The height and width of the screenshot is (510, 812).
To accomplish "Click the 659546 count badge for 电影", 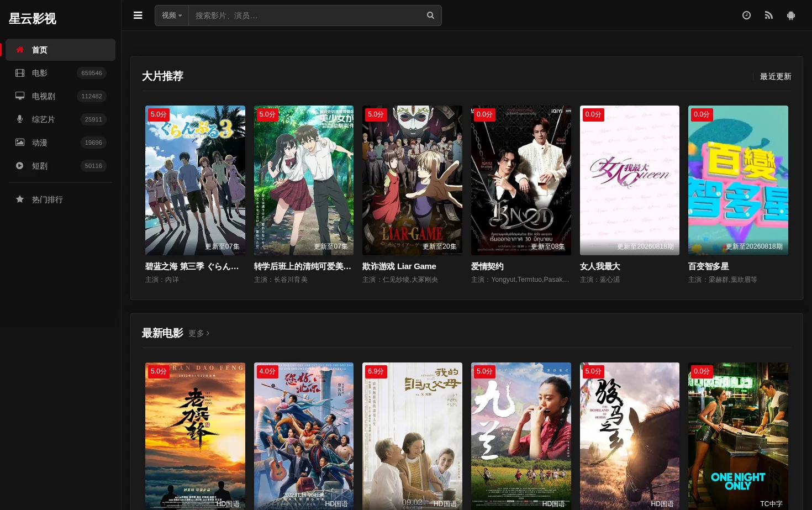I will click(92, 73).
